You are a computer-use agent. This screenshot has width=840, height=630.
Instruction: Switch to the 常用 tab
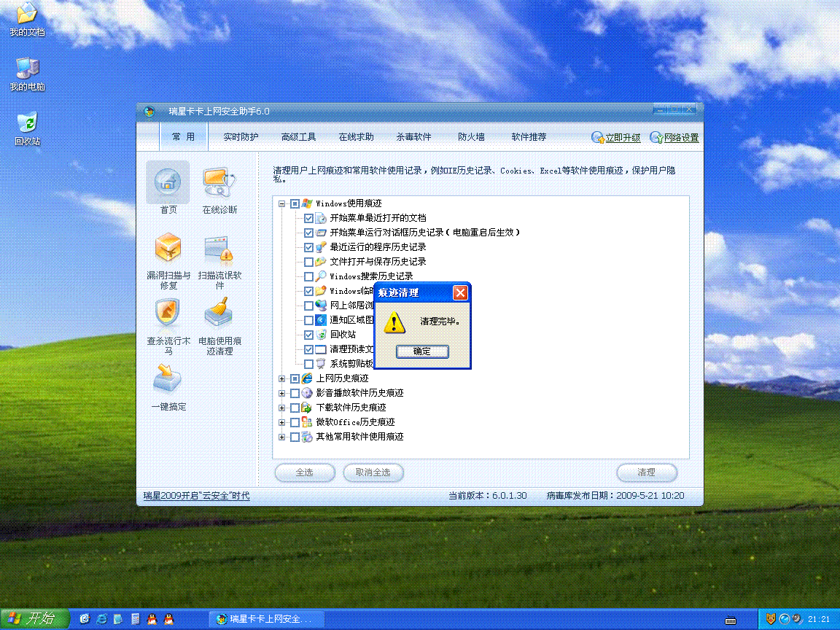183,137
